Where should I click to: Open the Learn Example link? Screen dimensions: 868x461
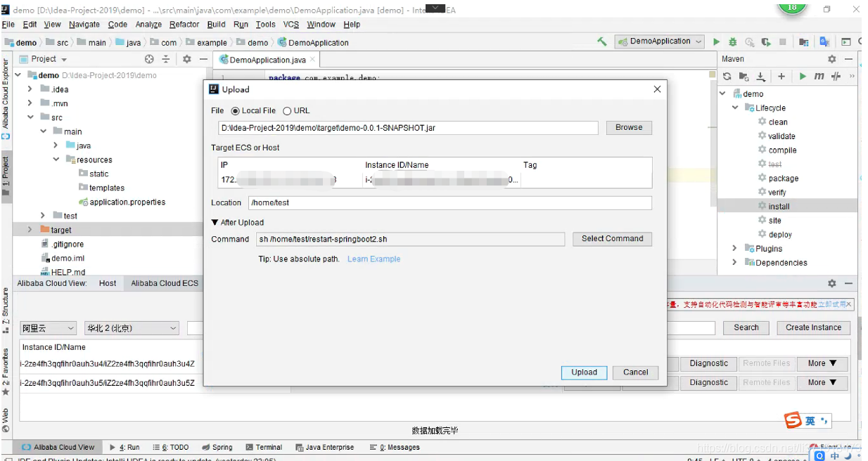click(374, 259)
